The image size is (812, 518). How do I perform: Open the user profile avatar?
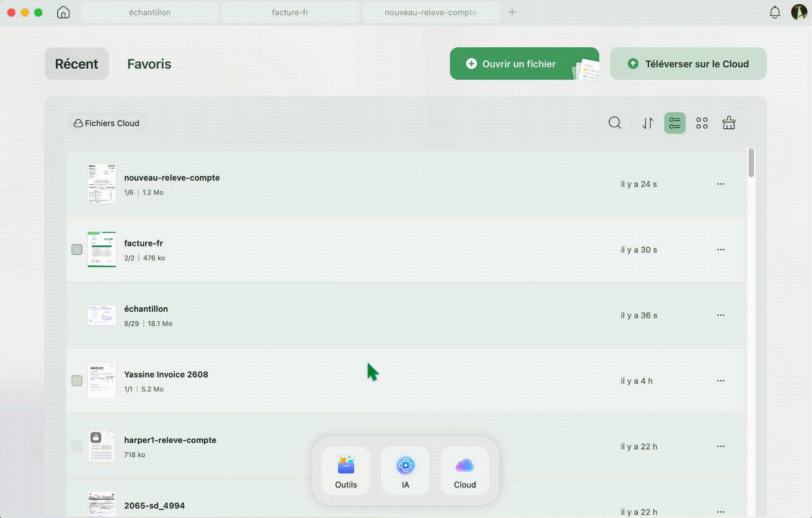click(x=799, y=12)
